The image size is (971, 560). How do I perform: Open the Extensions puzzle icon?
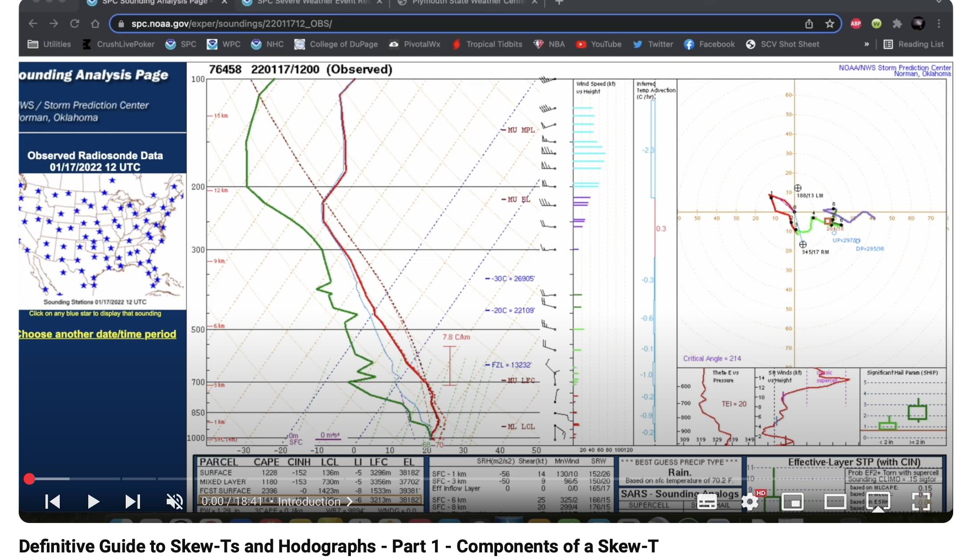click(x=897, y=24)
